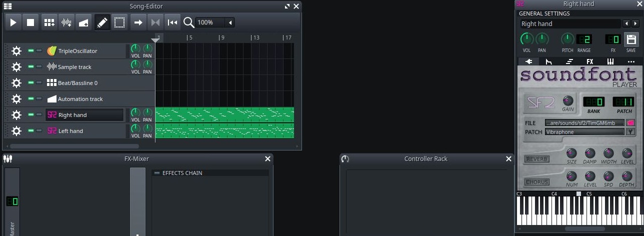Toggle the arrow-shaped auto-scroll button
The height and width of the screenshot is (236, 644).
138,22
